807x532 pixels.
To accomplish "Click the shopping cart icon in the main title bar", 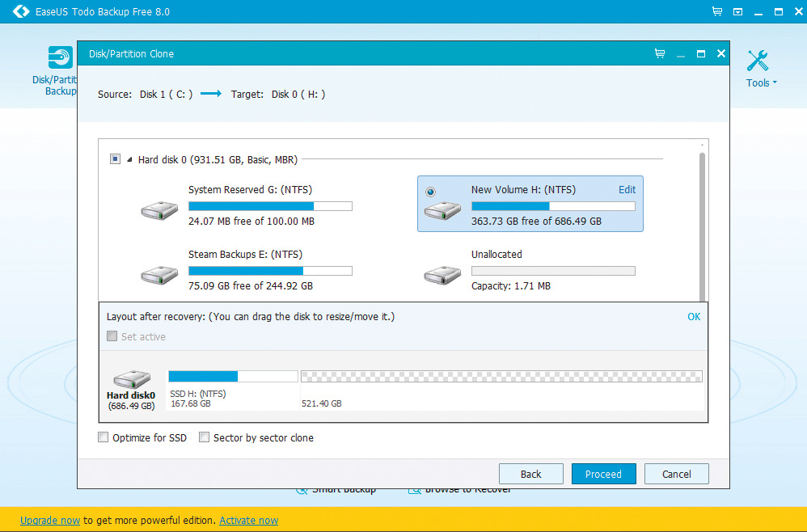I will [717, 11].
